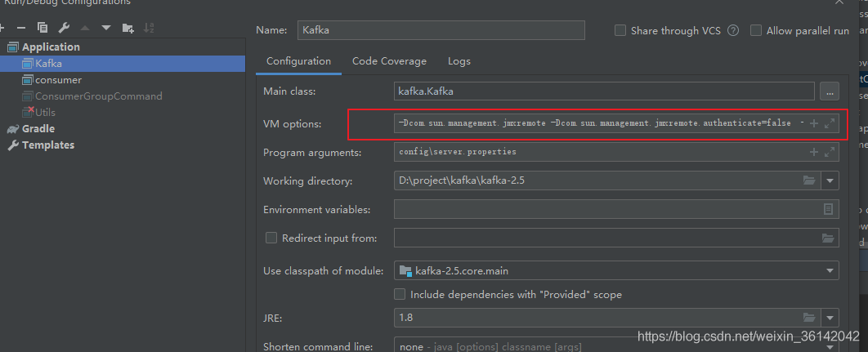The image size is (868, 352).
Task: Click the Main class text field
Action: [x=604, y=91]
